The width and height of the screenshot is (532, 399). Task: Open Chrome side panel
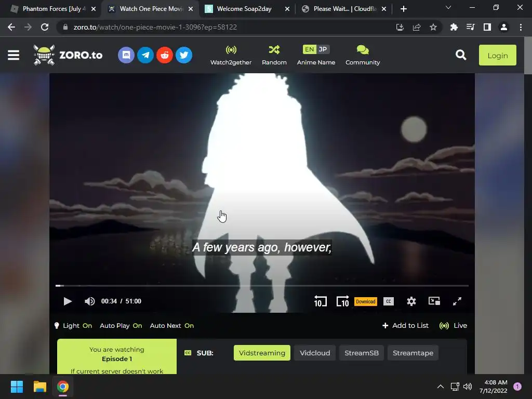pyautogui.click(x=487, y=27)
